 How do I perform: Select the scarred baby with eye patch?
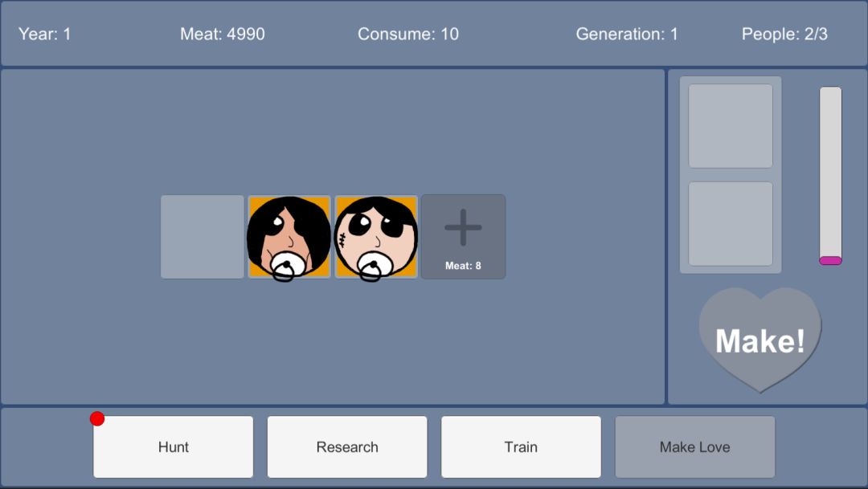point(376,237)
